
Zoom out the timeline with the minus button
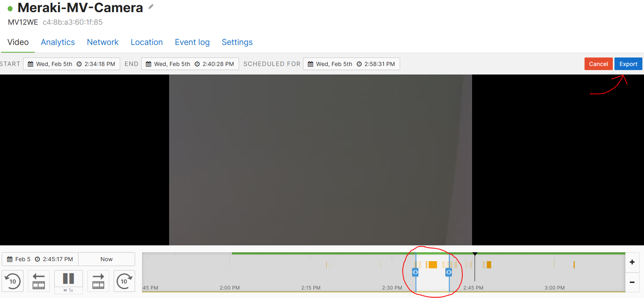point(632,282)
